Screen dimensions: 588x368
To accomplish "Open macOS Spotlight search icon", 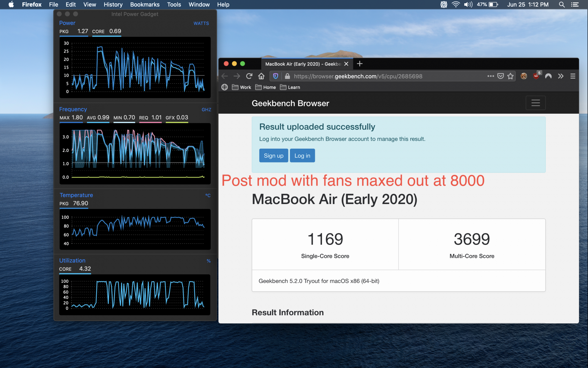I will (x=562, y=4).
